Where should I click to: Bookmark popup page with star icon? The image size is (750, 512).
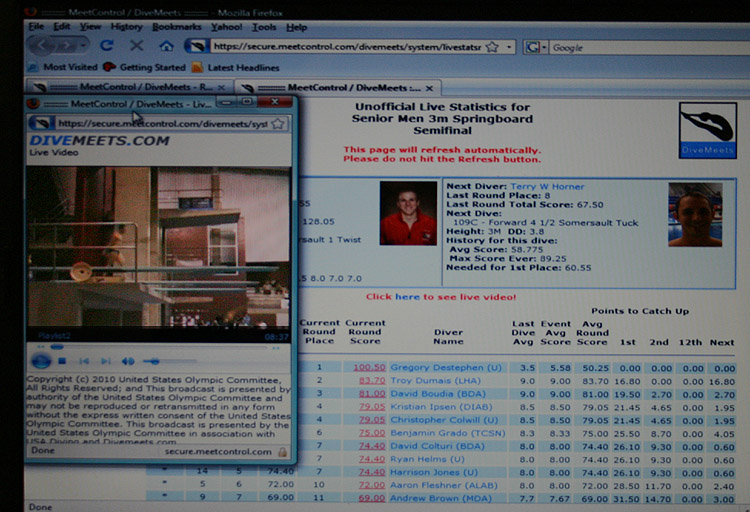[x=277, y=124]
